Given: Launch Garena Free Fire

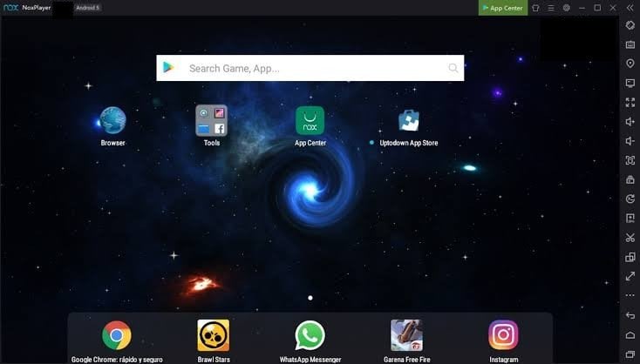Looking at the screenshot, I should click(407, 335).
